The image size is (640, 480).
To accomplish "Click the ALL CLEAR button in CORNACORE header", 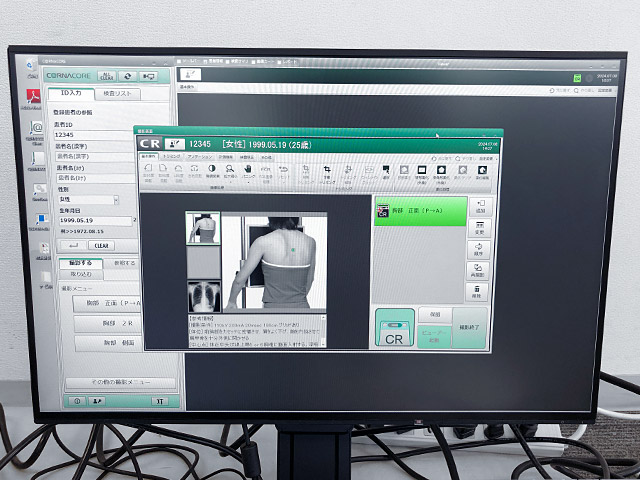I will (107, 76).
